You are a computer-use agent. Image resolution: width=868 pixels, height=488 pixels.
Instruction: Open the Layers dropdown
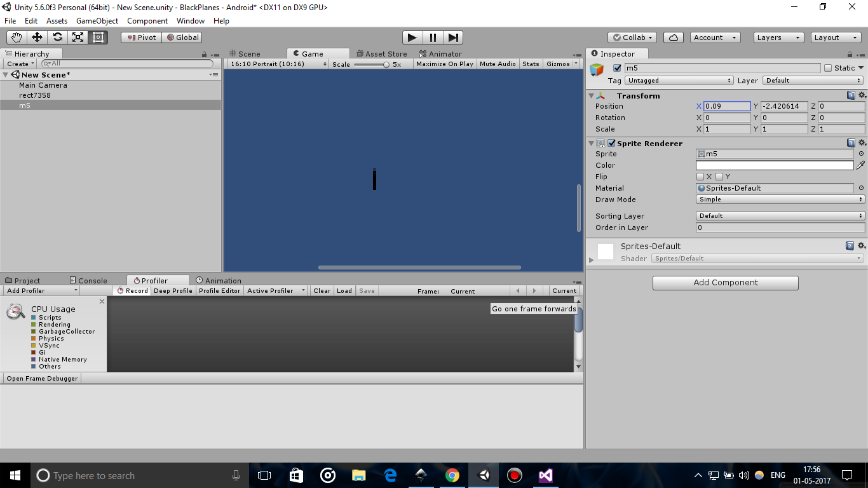tap(778, 37)
